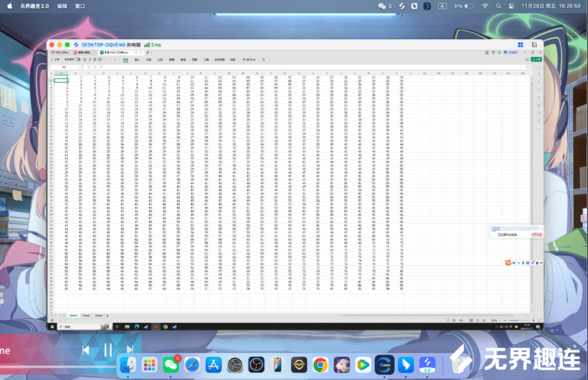The width and height of the screenshot is (588, 380).
Task: Open the File menu dropdown in WPS
Action: coord(55,59)
